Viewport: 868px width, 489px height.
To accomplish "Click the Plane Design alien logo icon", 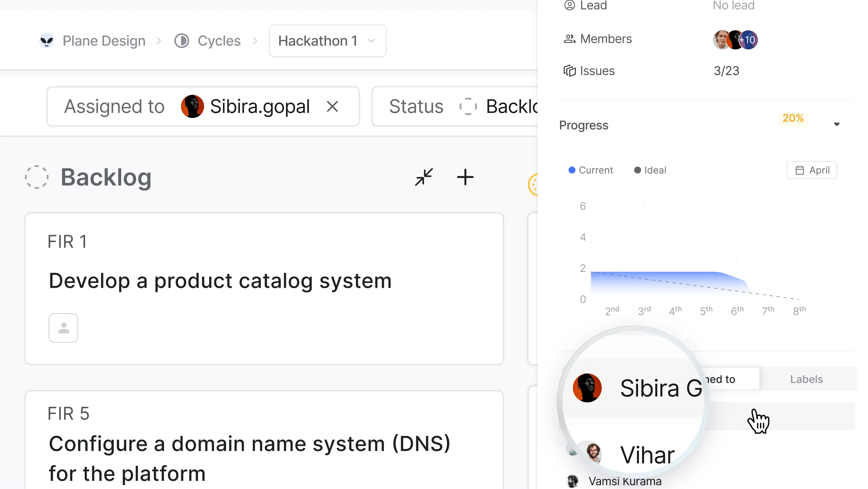I will click(x=47, y=40).
